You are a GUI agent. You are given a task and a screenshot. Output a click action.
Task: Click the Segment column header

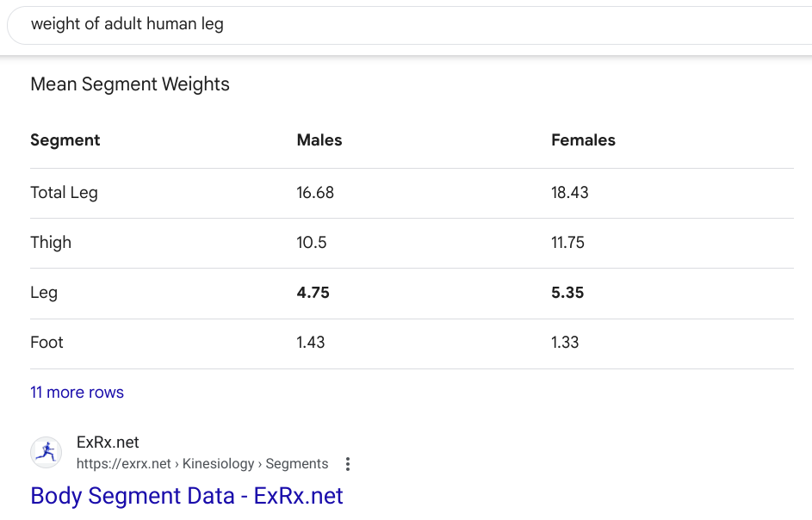[65, 139]
